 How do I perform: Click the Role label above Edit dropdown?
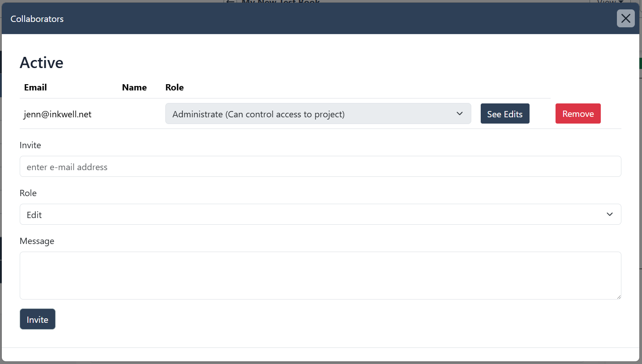[28, 193]
